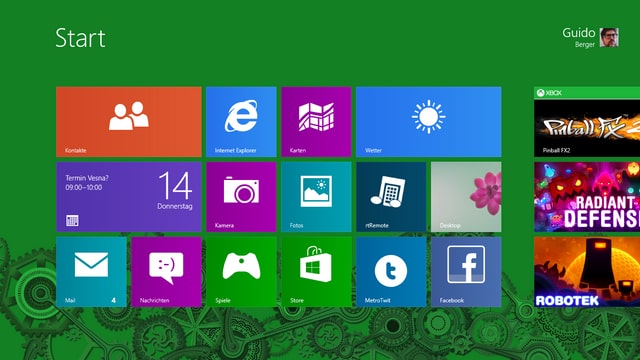This screenshot has width=640, height=360.
Task: Click the Start heading text
Action: point(80,38)
